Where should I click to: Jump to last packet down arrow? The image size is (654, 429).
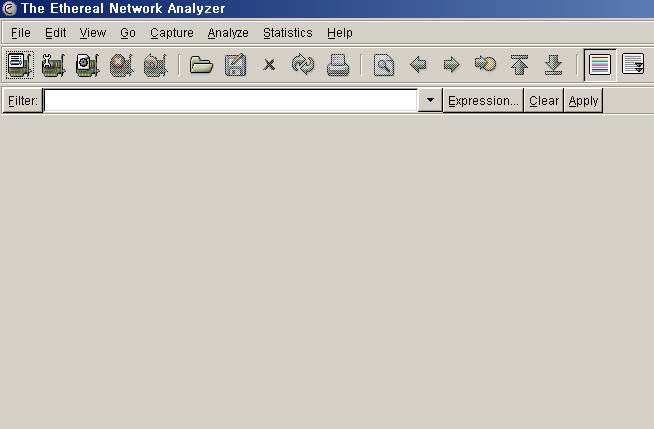pyautogui.click(x=553, y=65)
